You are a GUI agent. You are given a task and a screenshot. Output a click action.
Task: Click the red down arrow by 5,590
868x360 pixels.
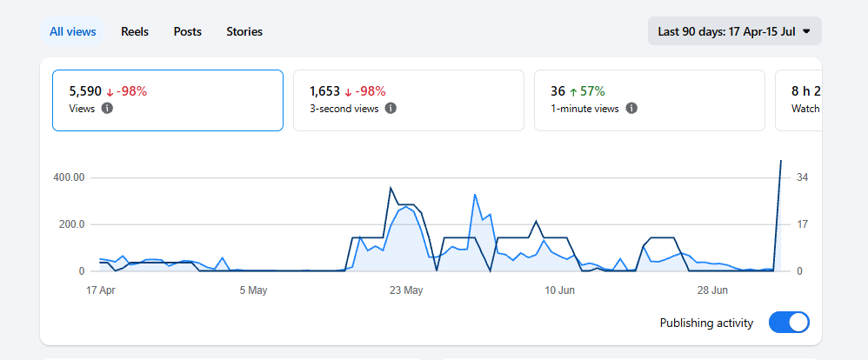click(110, 92)
